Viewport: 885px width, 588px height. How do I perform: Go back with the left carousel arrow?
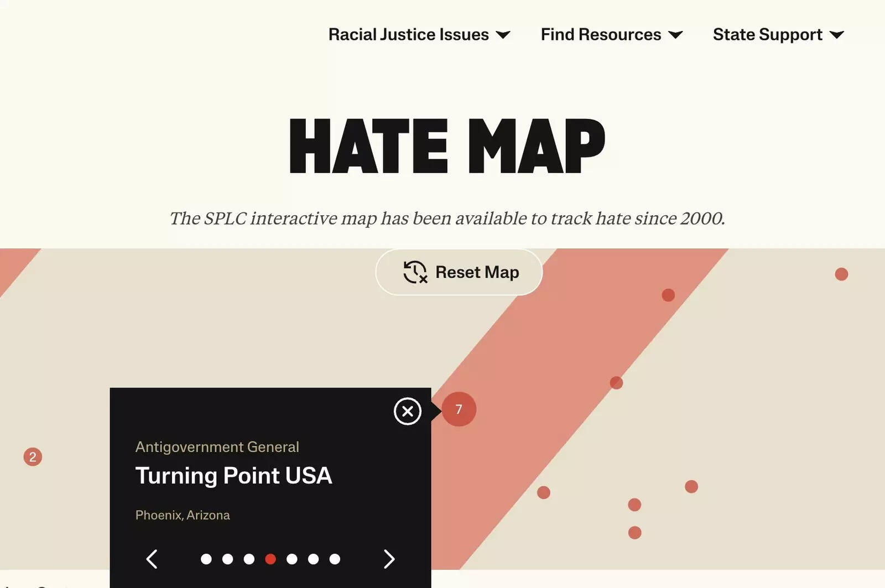click(152, 559)
